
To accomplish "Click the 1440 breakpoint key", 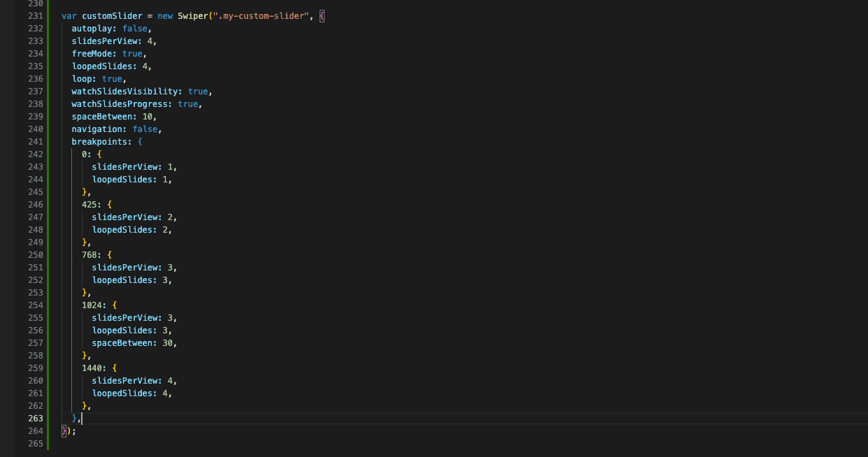I will click(x=92, y=368).
